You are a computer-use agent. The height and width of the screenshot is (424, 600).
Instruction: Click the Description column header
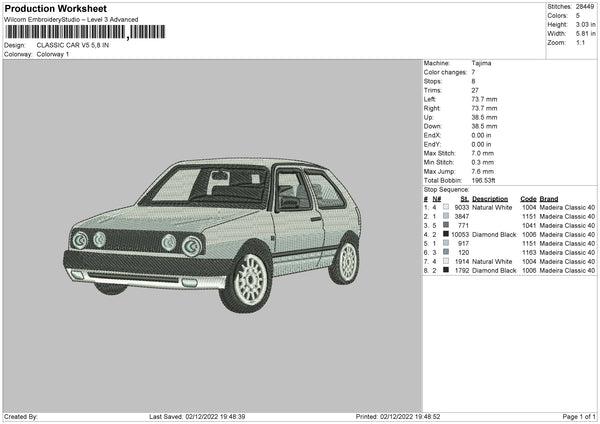pos(490,198)
